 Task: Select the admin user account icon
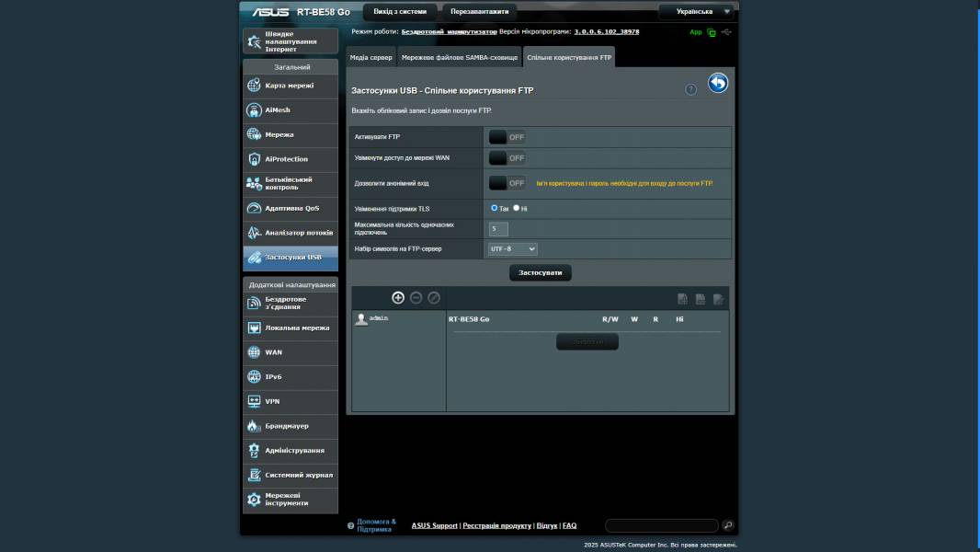coord(361,318)
